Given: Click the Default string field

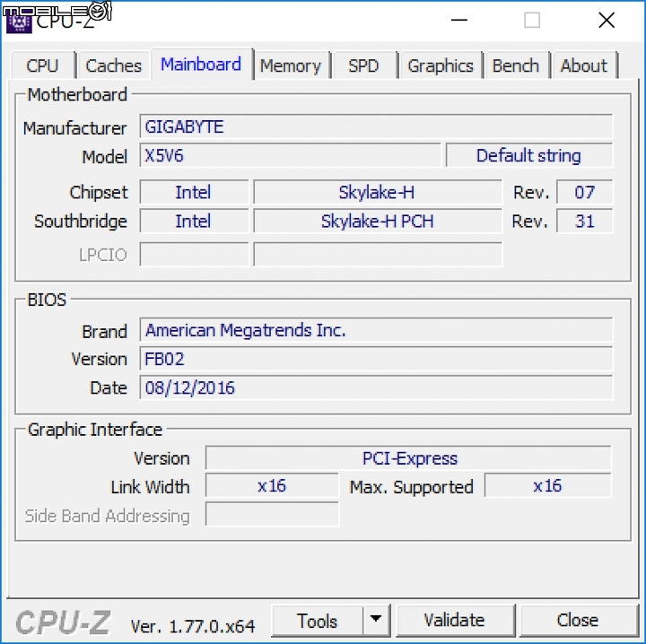Looking at the screenshot, I should coord(529,156).
